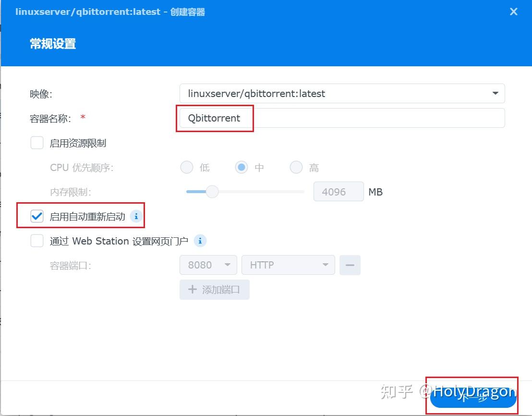The image size is (532, 416).
Task: Open the image selector arrow icon
Action: coord(495,93)
